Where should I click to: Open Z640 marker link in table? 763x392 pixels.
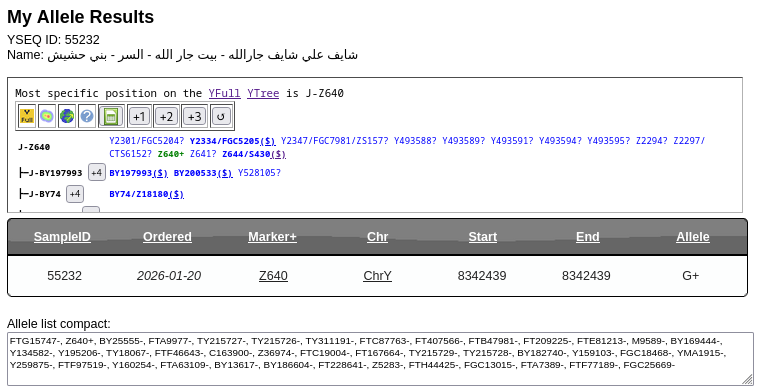coord(273,276)
